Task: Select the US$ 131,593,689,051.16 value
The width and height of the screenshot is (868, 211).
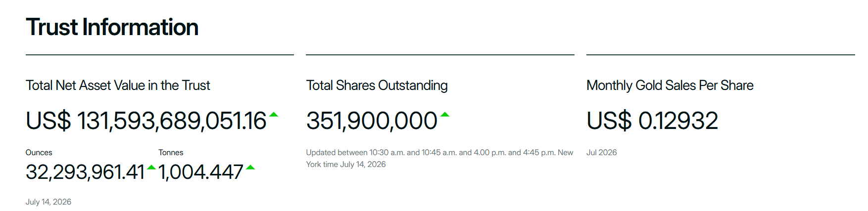Action: (x=146, y=121)
